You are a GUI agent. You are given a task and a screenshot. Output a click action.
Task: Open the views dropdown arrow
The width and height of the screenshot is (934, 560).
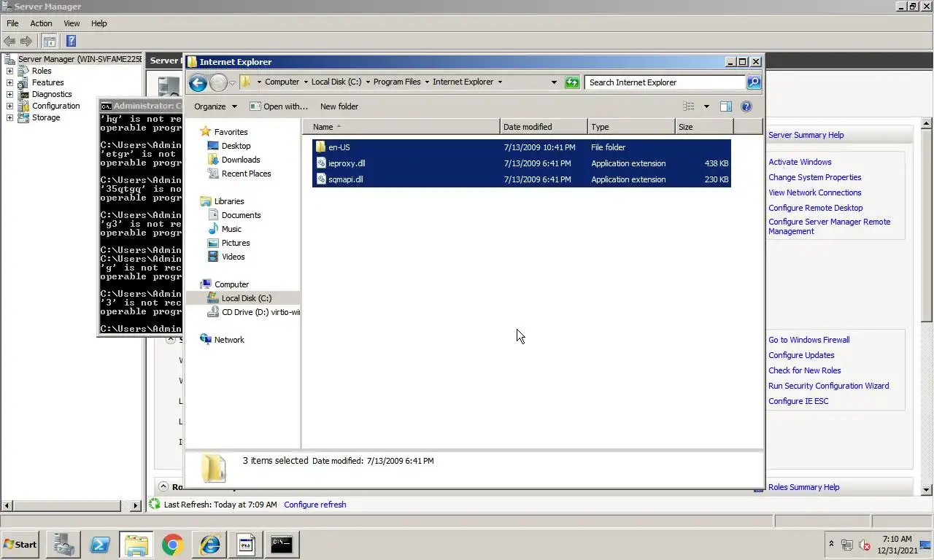706,106
